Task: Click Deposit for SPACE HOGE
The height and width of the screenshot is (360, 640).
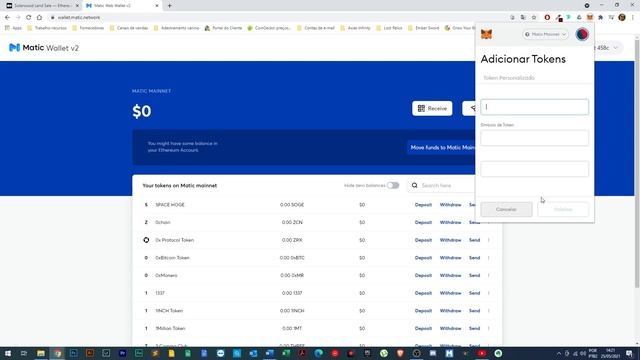Action: (423, 204)
